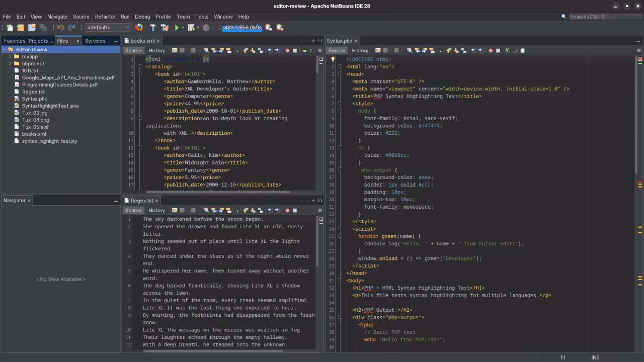Open the <default> configuration dropdown
The height and width of the screenshot is (362, 644).
[x=107, y=28]
